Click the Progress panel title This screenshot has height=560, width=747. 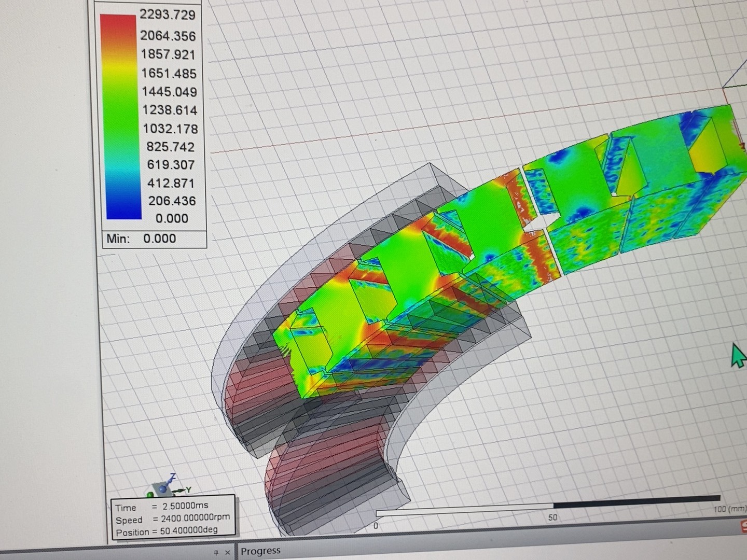pos(260,551)
